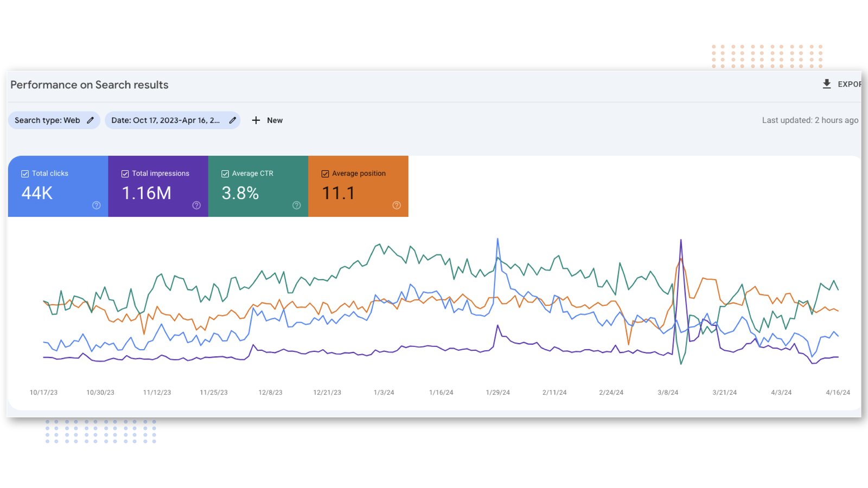Click the pencil icon on the Date chip
The height and width of the screenshot is (488, 868).
click(233, 120)
